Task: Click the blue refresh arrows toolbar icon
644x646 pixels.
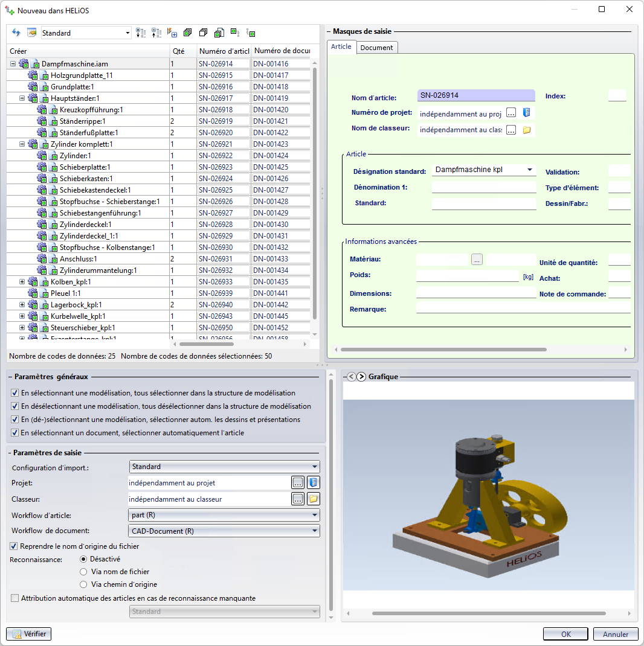Action: coord(16,33)
